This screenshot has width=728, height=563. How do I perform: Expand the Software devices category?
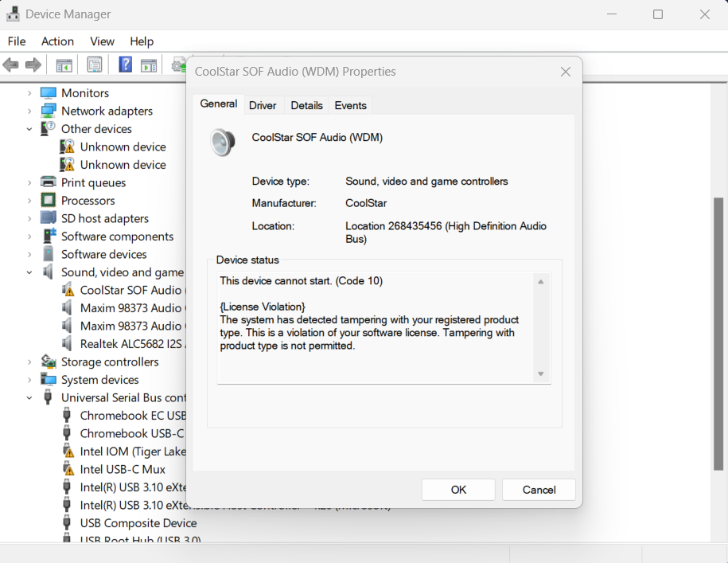point(29,255)
